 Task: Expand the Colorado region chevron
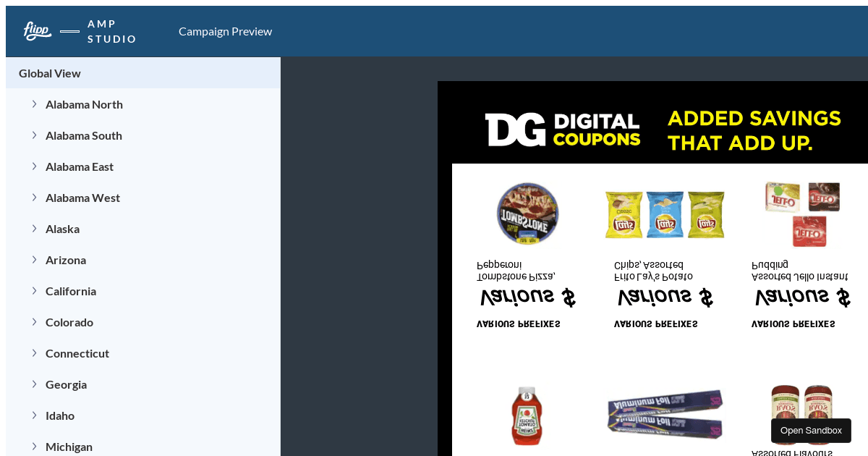[x=34, y=322]
